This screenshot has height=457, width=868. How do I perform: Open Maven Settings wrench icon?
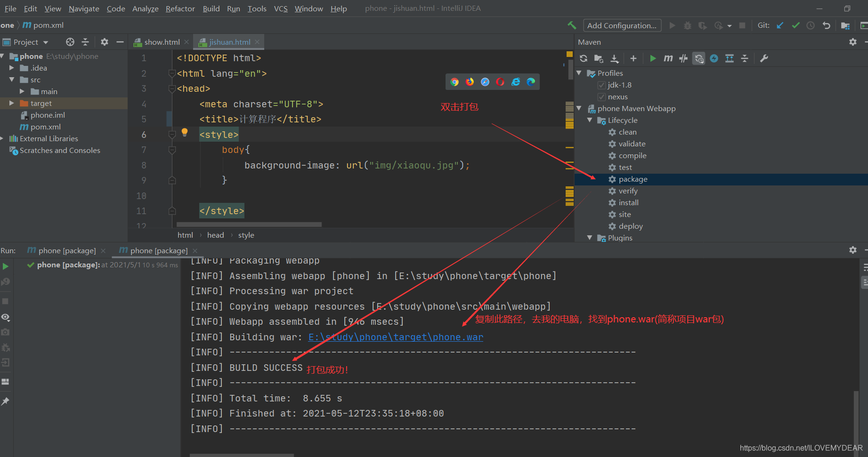(x=764, y=58)
